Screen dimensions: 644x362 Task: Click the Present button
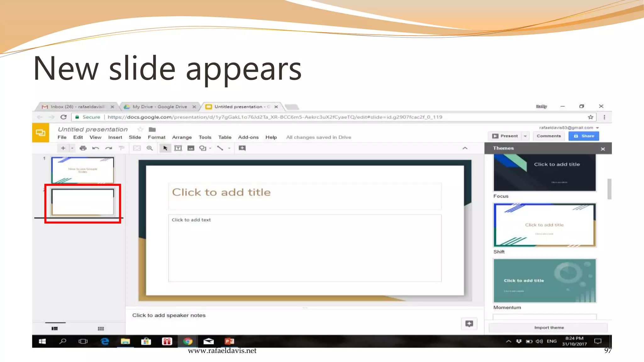tap(505, 136)
